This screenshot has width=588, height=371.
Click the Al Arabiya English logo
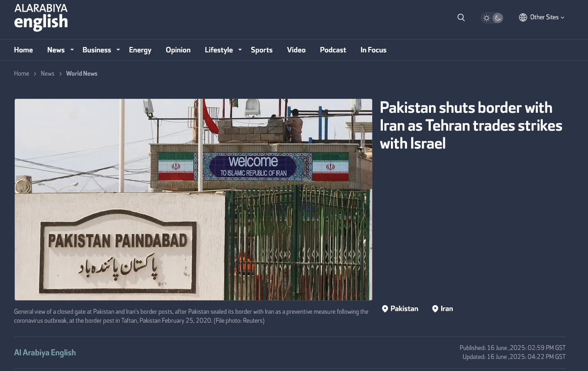[x=41, y=17]
